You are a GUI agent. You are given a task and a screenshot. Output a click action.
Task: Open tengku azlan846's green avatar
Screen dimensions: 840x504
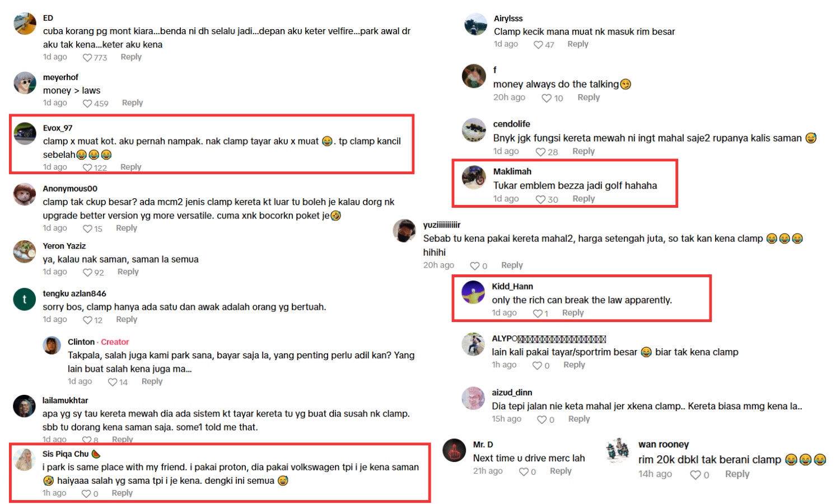[x=25, y=299]
